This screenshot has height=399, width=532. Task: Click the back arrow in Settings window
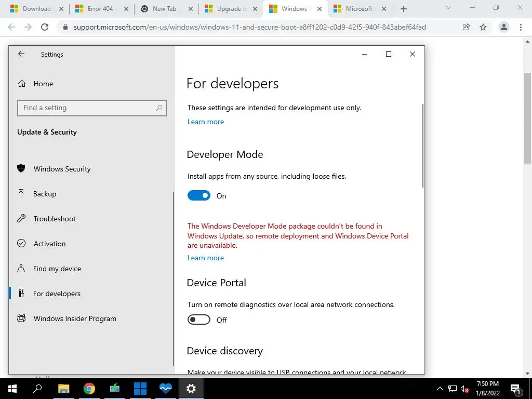click(21, 54)
